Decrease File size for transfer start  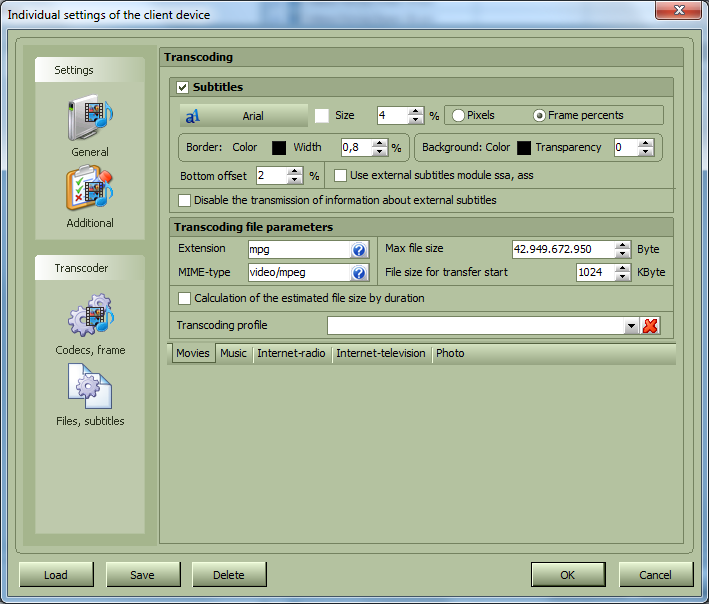623,277
